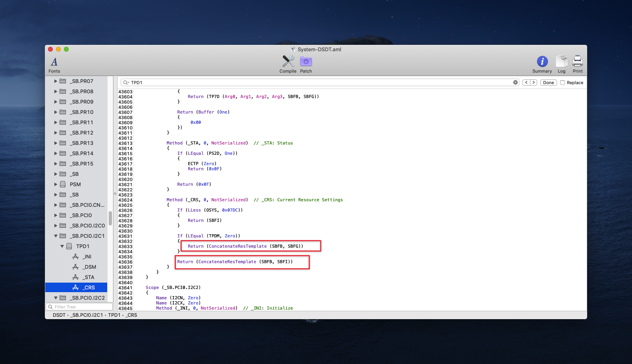Enable the Replace checkbox
632x364 pixels.
[x=563, y=83]
